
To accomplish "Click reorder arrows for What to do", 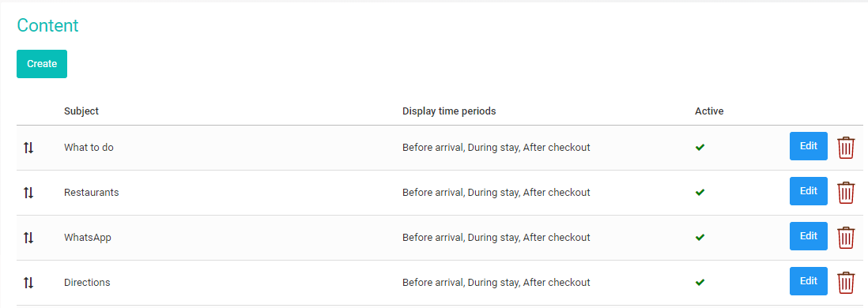I will pos(28,148).
